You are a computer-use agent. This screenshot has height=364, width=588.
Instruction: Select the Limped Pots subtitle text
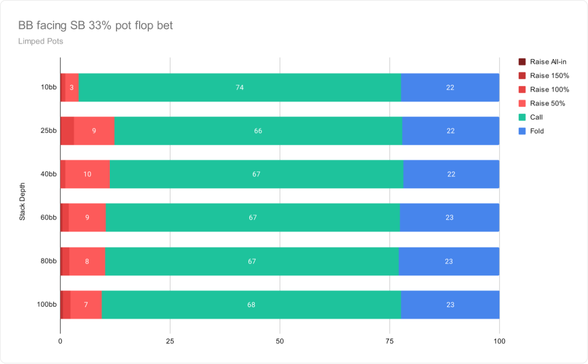(x=41, y=41)
